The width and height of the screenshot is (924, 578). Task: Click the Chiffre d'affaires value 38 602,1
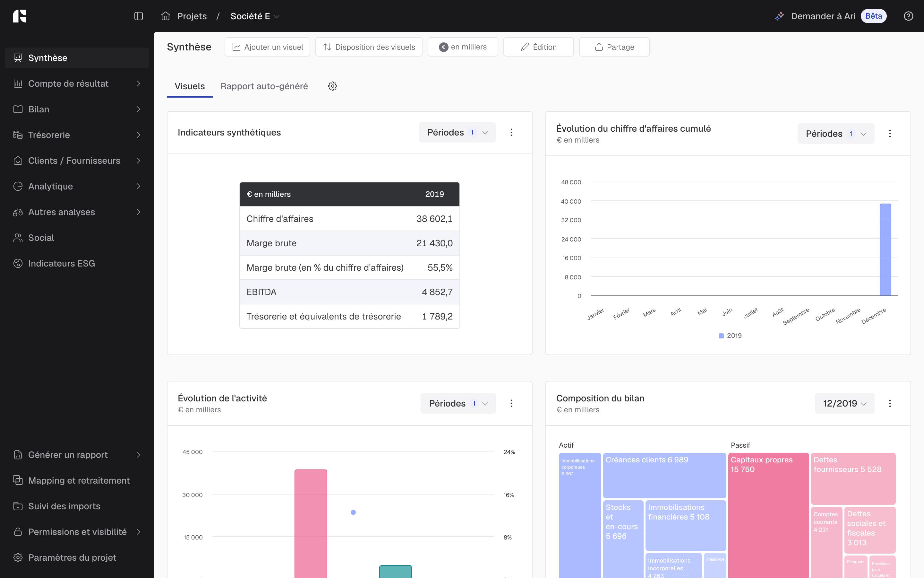(434, 219)
